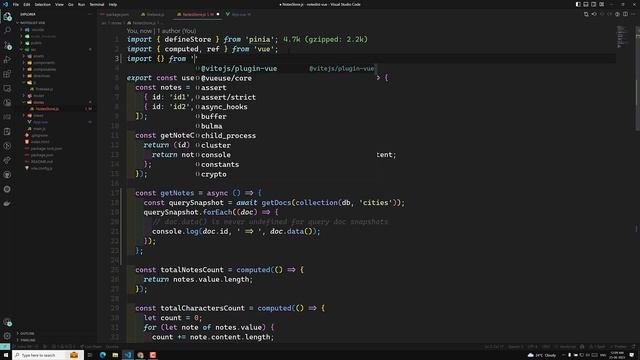Expand the public folder

pos(36,43)
